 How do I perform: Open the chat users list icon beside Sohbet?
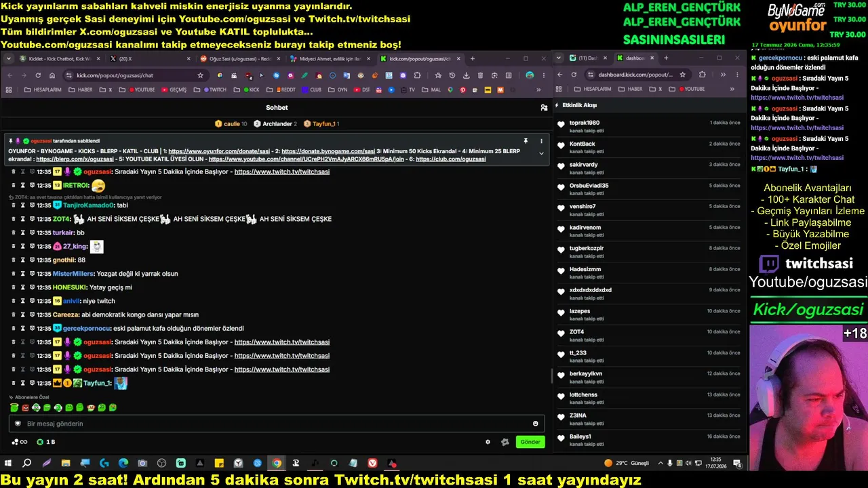pyautogui.click(x=544, y=108)
